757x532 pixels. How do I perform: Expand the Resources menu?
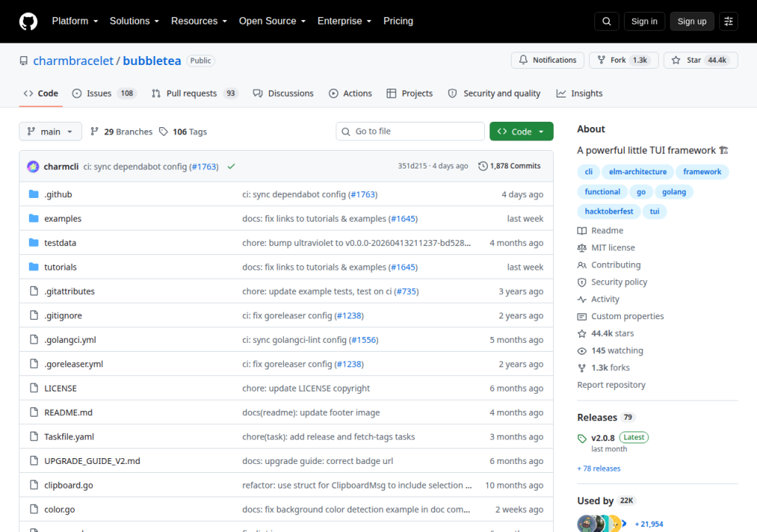pos(199,21)
